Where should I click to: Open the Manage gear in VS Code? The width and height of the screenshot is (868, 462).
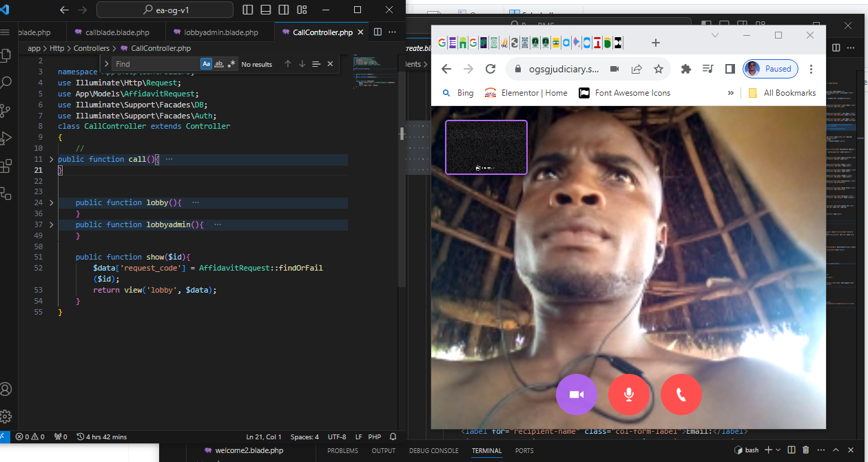(6, 416)
